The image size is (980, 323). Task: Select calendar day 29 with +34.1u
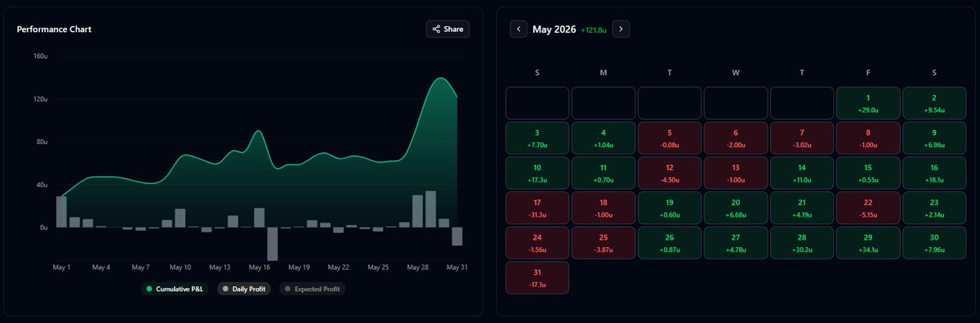(x=868, y=243)
